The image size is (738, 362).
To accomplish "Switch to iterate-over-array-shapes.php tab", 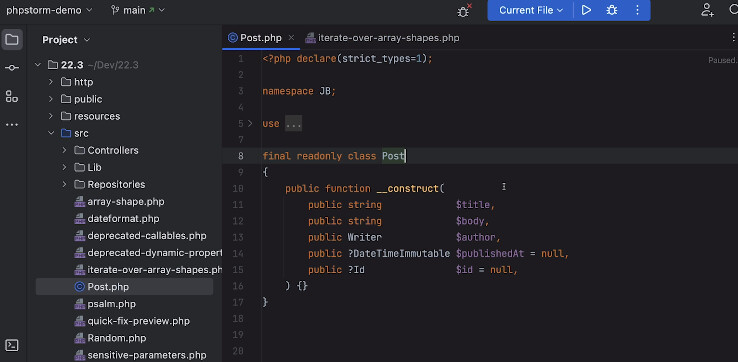I will (x=382, y=38).
